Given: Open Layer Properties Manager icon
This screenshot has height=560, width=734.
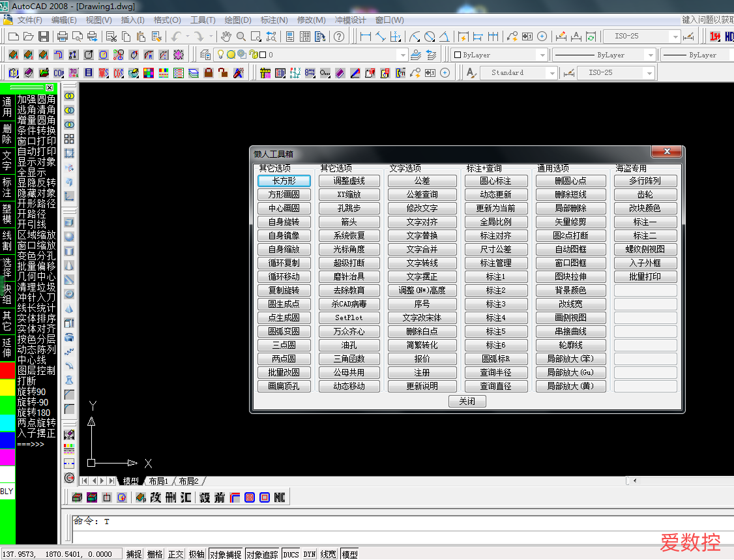Looking at the screenshot, I should pos(205,55).
